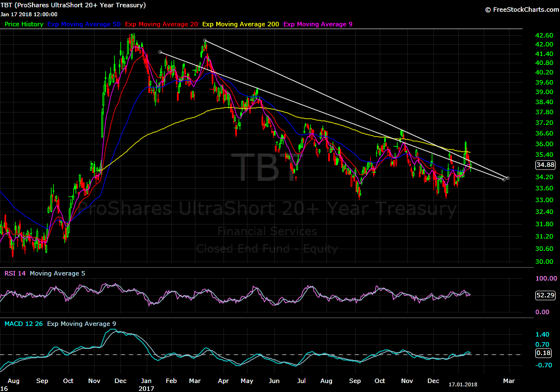Click the lower trendline's left anchor handle
The width and height of the screenshot is (560, 392).
(160, 52)
